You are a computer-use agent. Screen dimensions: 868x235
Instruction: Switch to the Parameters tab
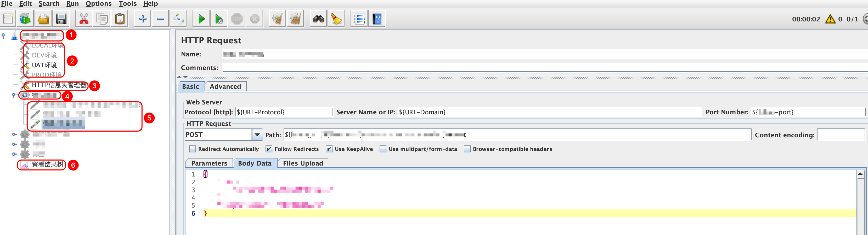209,163
